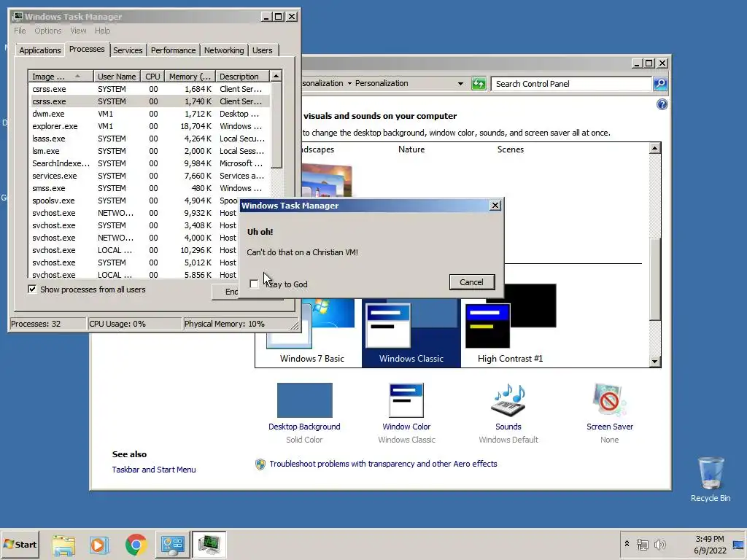Screen dimensions: 747x560
Task: Click the search magnifier in Control Panel
Action: pos(659,84)
